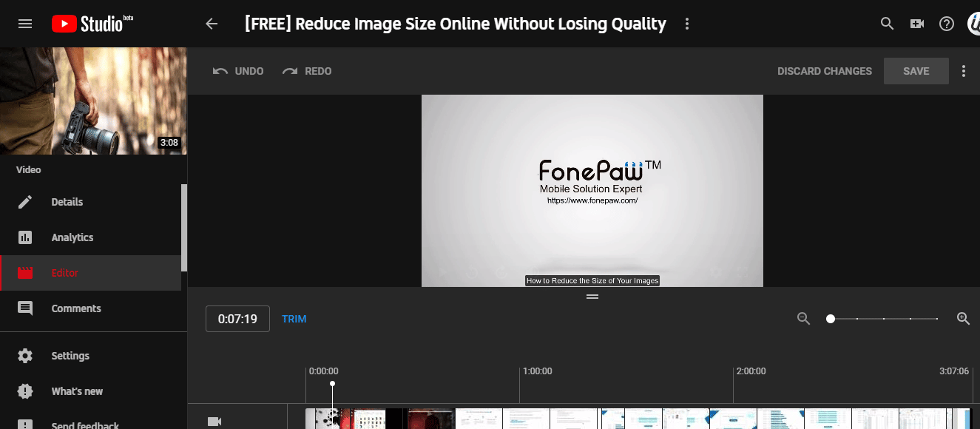Start trimming with the TRIM button

294,318
